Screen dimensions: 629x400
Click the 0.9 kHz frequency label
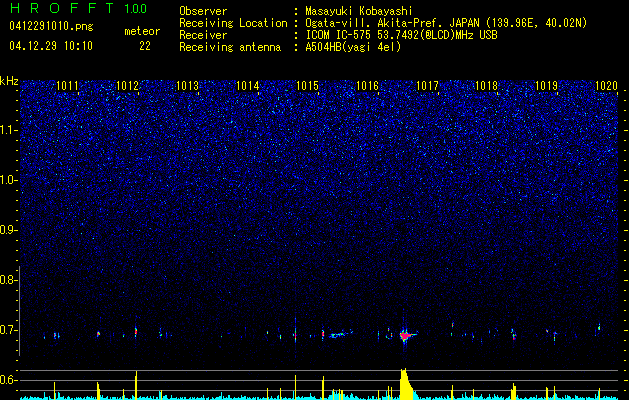[8, 230]
